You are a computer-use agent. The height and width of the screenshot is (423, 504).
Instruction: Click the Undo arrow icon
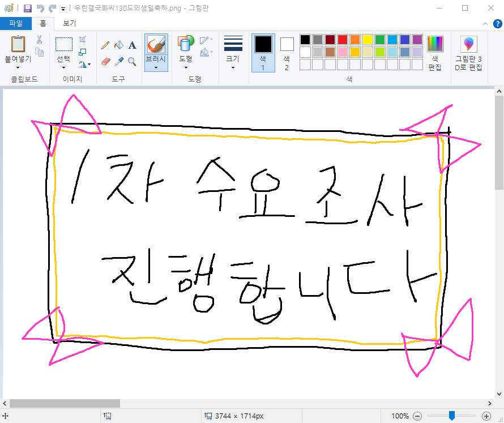click(x=40, y=8)
